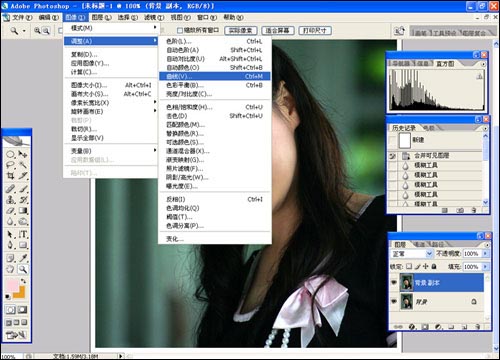This screenshot has width=500, height=360.
Task: Choose 曲线(V) from adjustments submenu
Action: tap(214, 76)
